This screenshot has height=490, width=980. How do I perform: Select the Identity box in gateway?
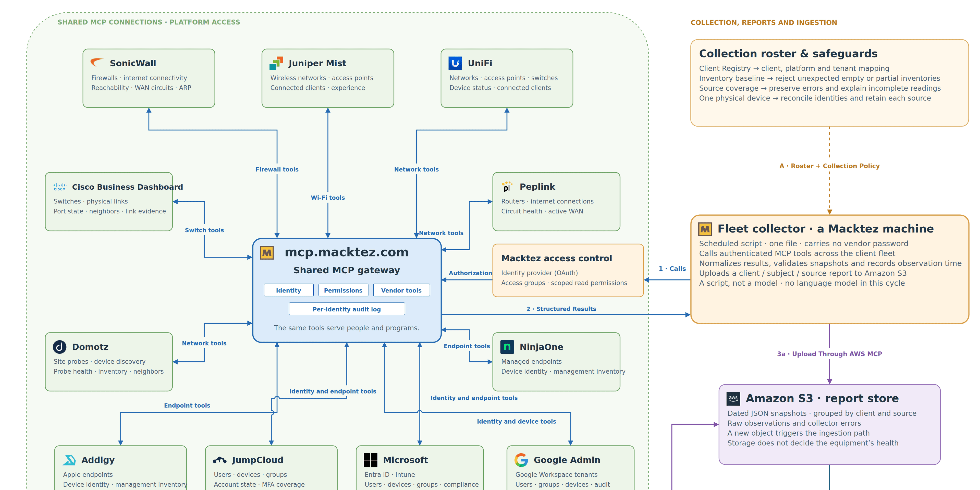288,290
